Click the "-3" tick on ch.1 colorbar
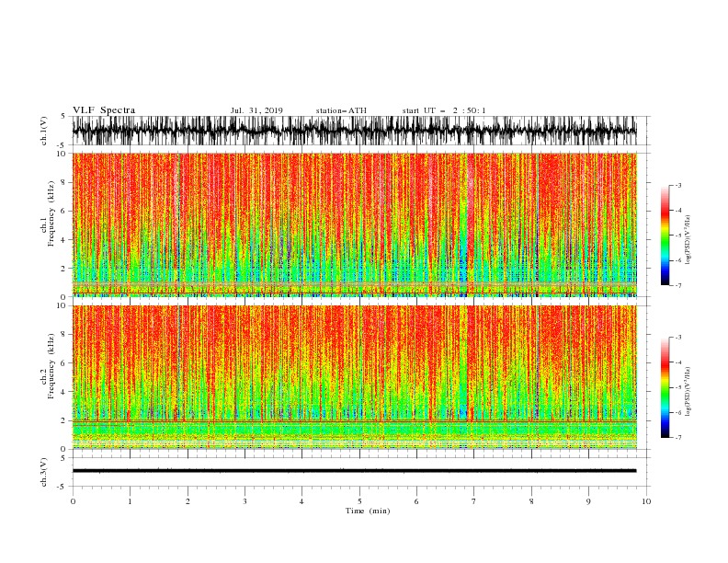728x563 pixels. click(x=678, y=185)
